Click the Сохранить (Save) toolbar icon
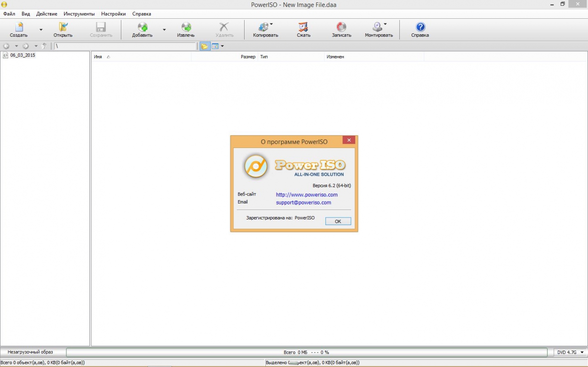Screen dimensions: 588x367 (x=101, y=30)
